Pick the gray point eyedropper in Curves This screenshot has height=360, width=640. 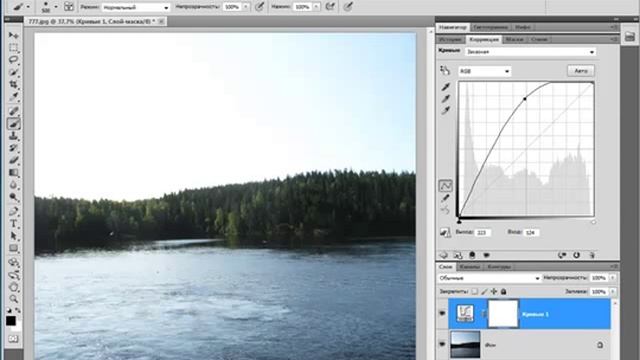coord(445,99)
